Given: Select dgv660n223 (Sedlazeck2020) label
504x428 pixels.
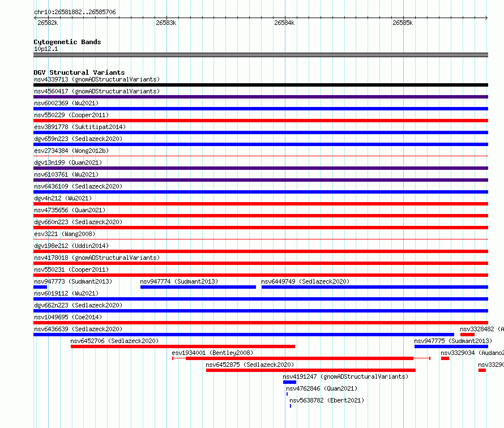Looking at the screenshot, I should [x=78, y=222].
